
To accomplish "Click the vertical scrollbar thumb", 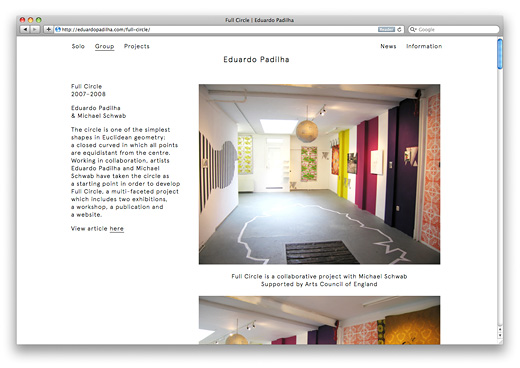I will coord(500,54).
